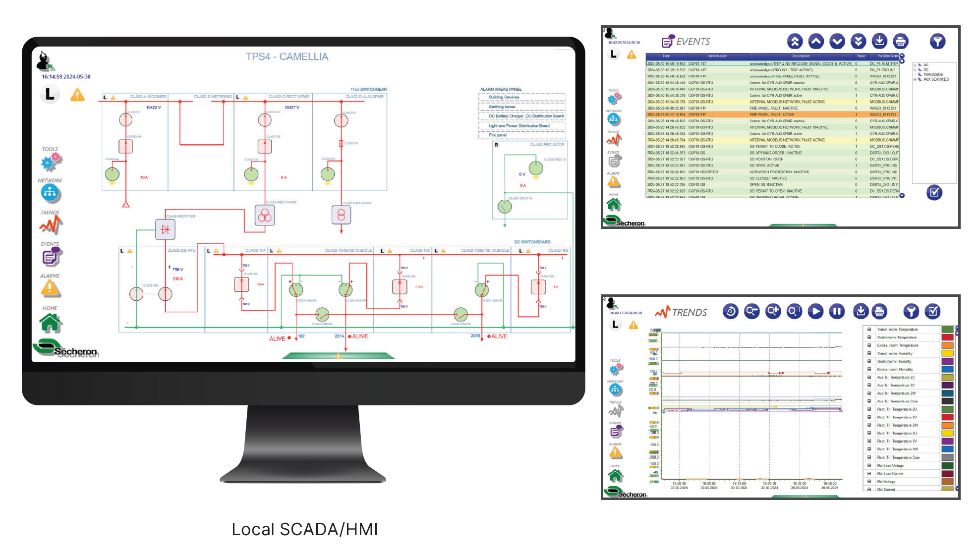The width and height of the screenshot is (980, 556).
Task: Expand the AC node in the Events tree
Action: pyautogui.click(x=915, y=65)
